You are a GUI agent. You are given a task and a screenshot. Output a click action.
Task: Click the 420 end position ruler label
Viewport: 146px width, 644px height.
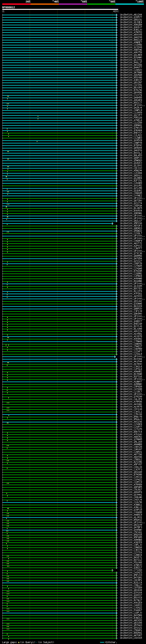[x=115, y=11]
